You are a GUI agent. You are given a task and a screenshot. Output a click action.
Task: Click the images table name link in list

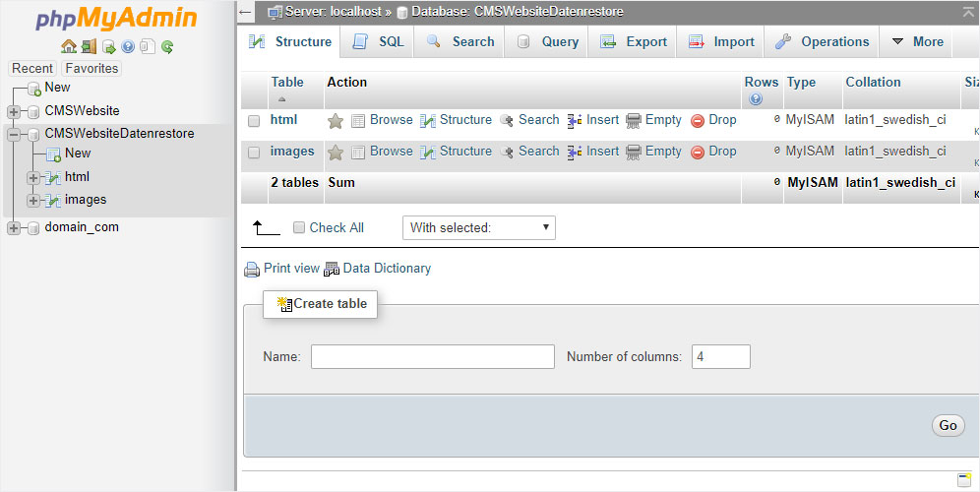(x=292, y=151)
